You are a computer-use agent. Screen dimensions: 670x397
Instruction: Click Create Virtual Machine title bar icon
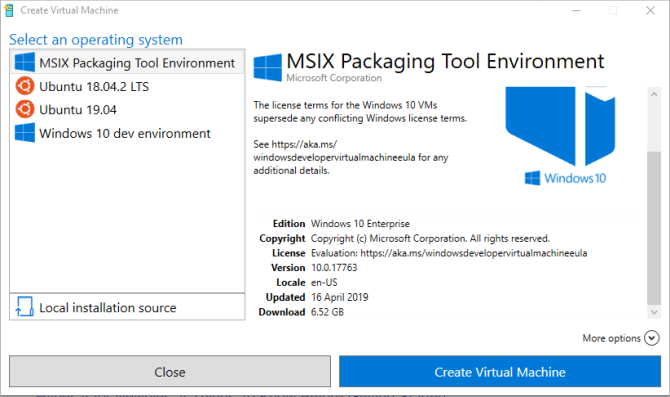[x=9, y=10]
